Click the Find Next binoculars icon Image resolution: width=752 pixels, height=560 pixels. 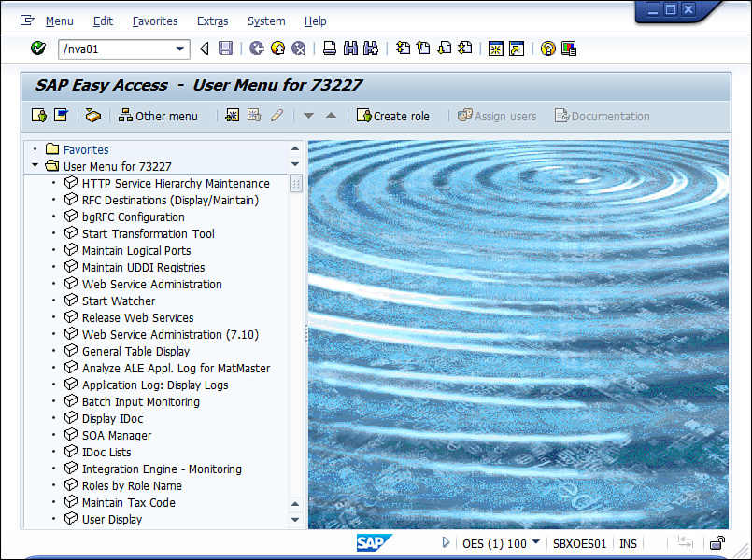371,49
